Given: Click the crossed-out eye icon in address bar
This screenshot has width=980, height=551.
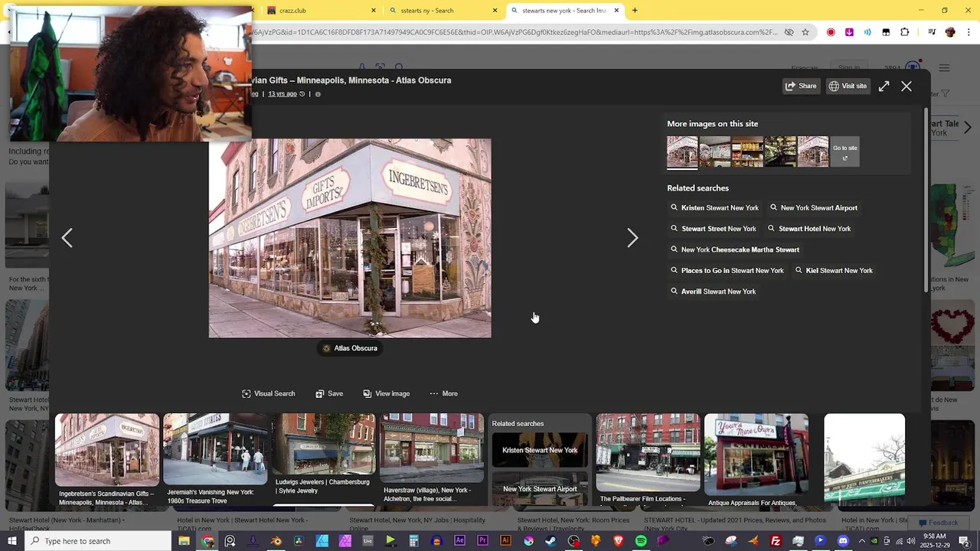Looking at the screenshot, I should pos(789,32).
